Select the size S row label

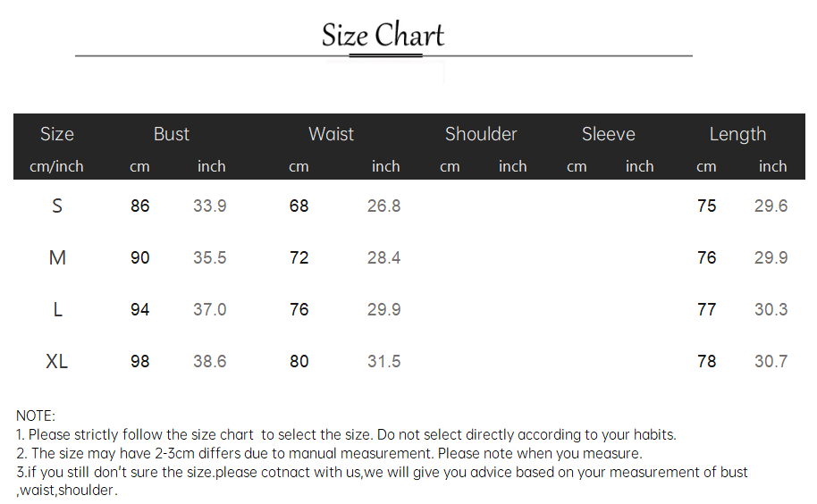pos(57,206)
